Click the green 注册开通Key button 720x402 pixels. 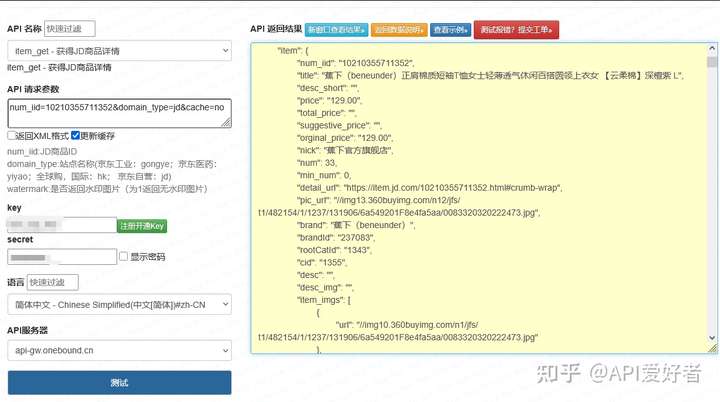point(142,226)
